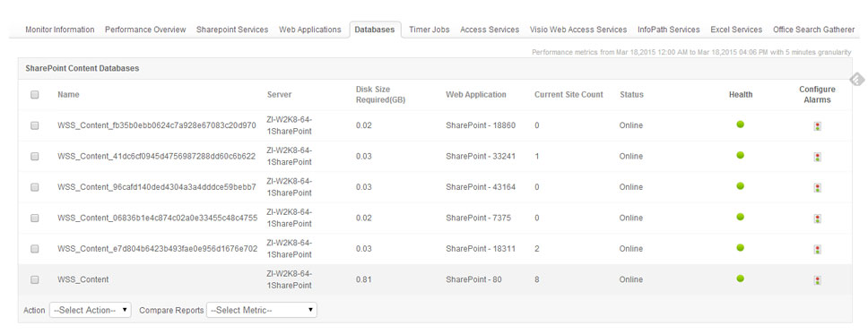Switch to InfoPath Services tab

(x=669, y=30)
